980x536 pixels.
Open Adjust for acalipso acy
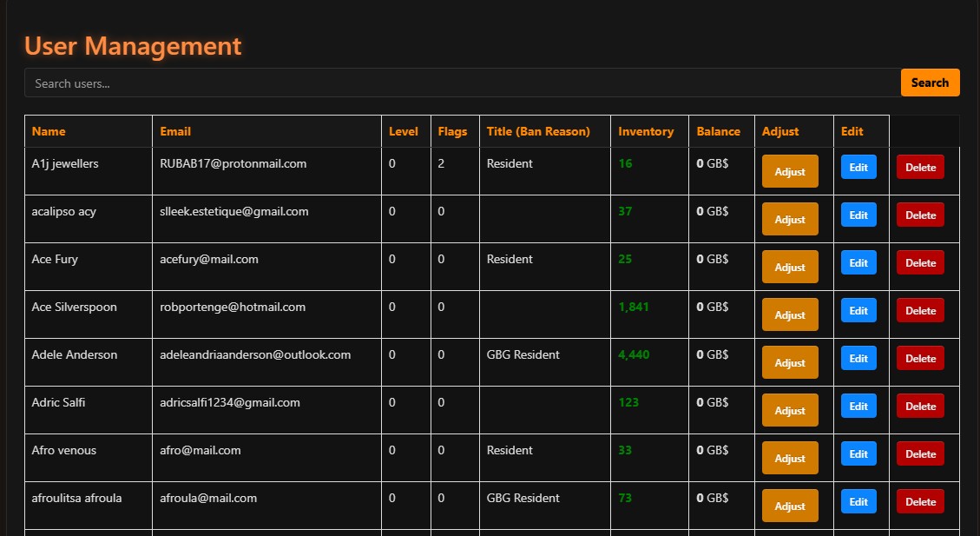coord(790,220)
